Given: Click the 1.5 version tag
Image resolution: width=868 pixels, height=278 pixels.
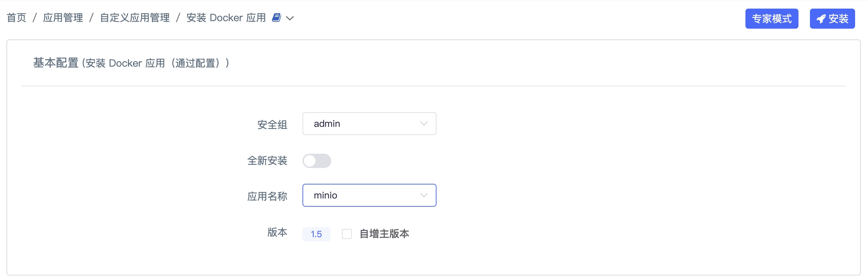Looking at the screenshot, I should coord(316,234).
